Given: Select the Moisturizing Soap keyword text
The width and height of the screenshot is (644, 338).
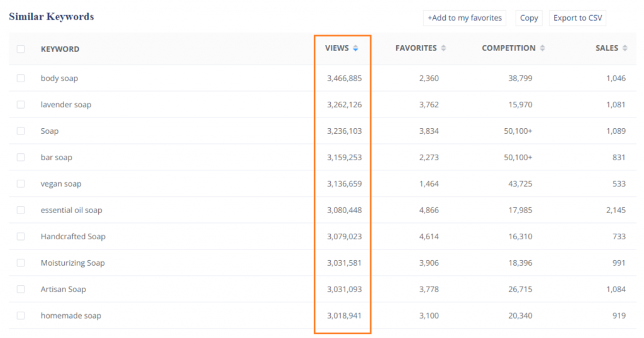Looking at the screenshot, I should [72, 263].
